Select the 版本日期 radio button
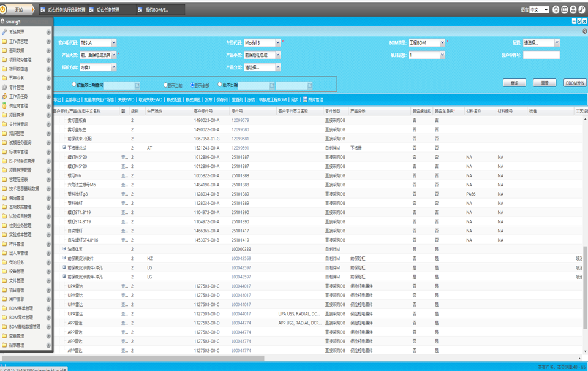This screenshot has height=371, width=588. coord(220,85)
